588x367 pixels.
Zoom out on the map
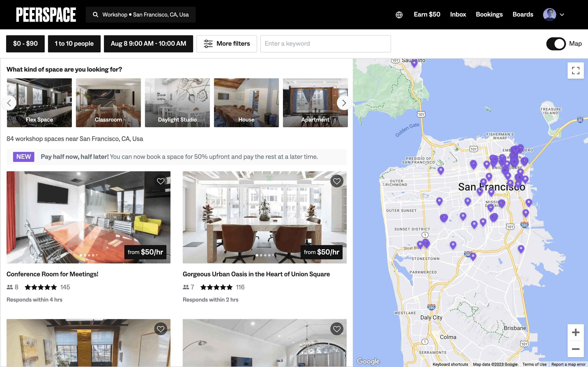[x=575, y=349]
